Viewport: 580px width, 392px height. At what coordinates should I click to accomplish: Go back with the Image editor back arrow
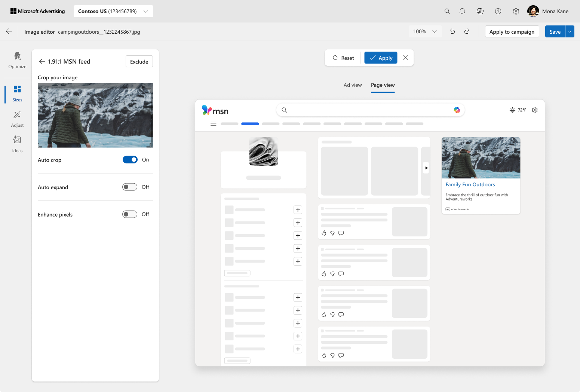(x=9, y=31)
